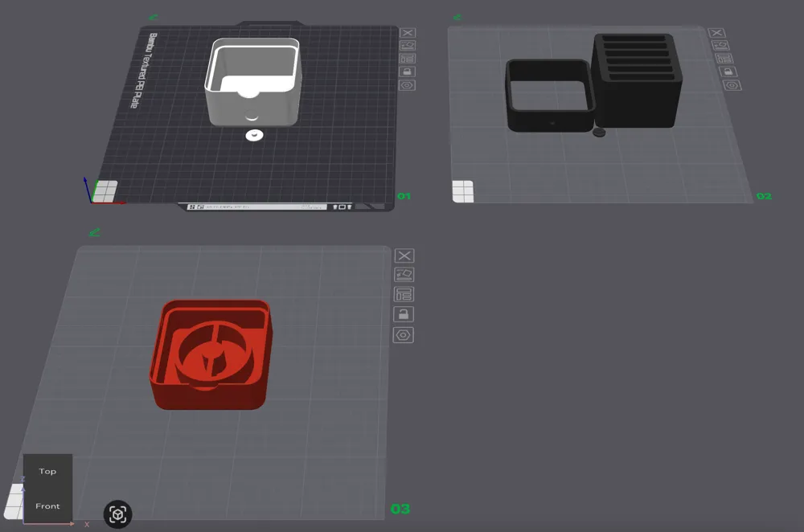The height and width of the screenshot is (532, 804).
Task: Select the white box on plate 01
Action: tap(252, 82)
